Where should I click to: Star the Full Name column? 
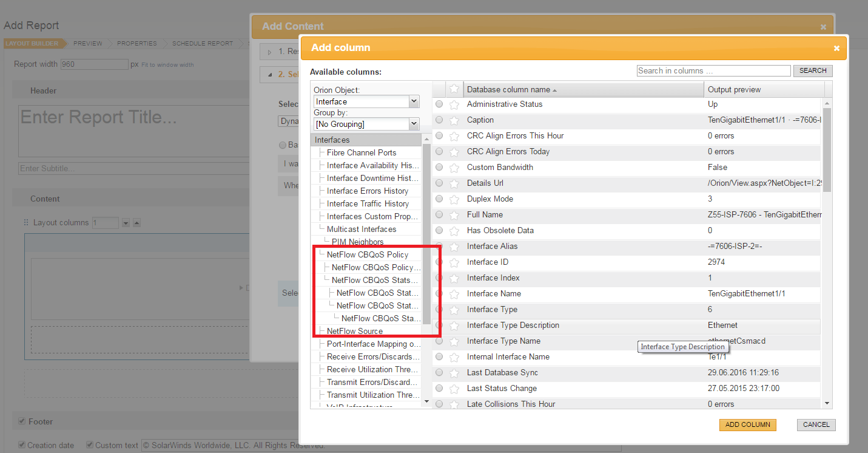(x=454, y=215)
